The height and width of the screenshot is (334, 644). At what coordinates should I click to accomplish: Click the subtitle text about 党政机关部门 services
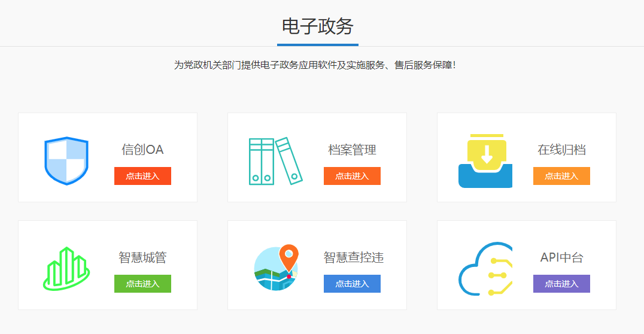click(315, 65)
